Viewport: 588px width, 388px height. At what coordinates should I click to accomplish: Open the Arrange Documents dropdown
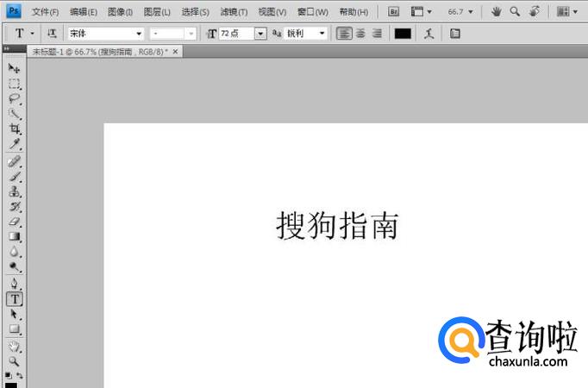pos(566,11)
